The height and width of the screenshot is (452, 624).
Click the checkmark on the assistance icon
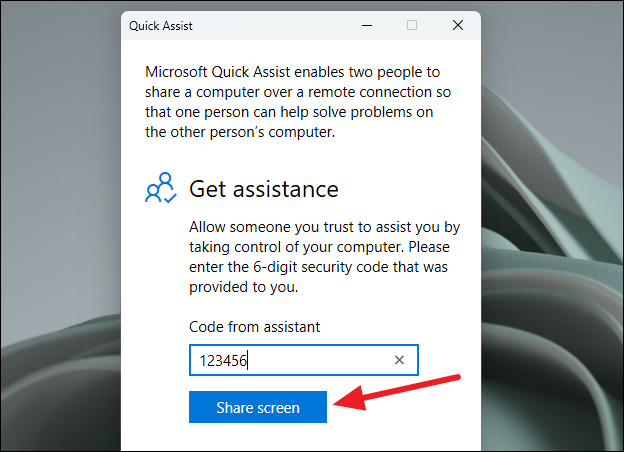(x=170, y=198)
